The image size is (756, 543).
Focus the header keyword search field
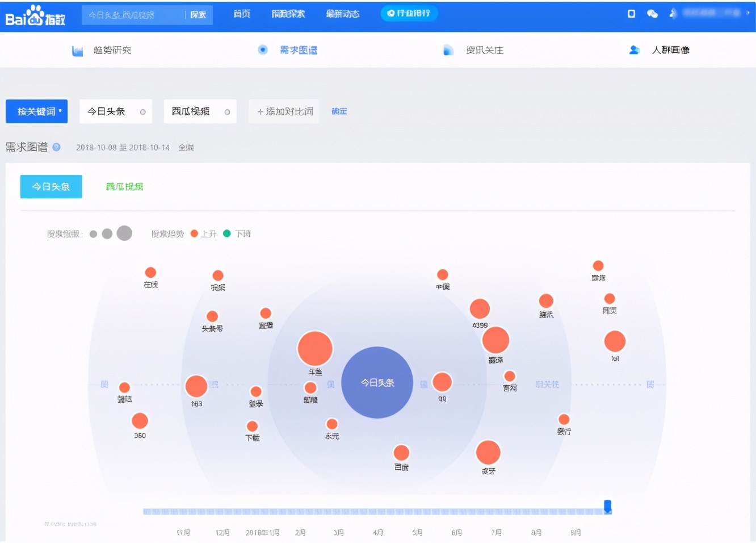point(134,15)
